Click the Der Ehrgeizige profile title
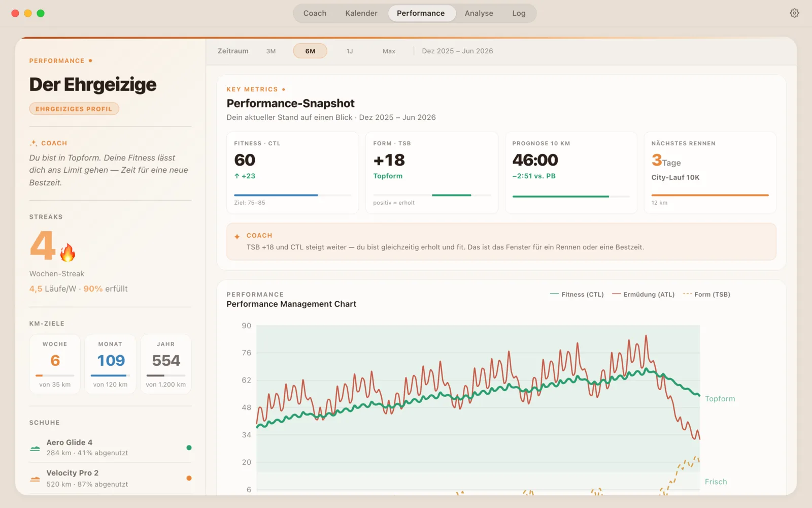This screenshot has width=812, height=508. pyautogui.click(x=93, y=84)
